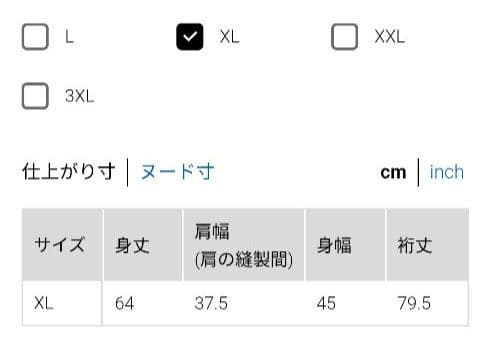
Task: Click the サイズ column header
Action: click(x=62, y=245)
